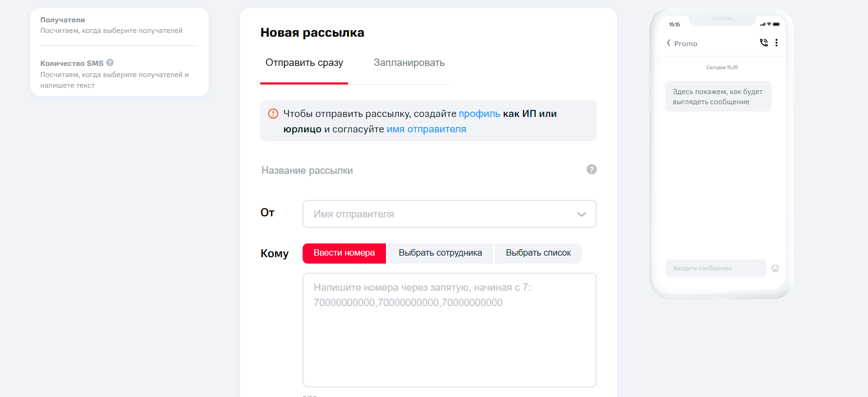Open the three-dot menu in phone preview
The image size is (868, 397).
pyautogui.click(x=776, y=43)
